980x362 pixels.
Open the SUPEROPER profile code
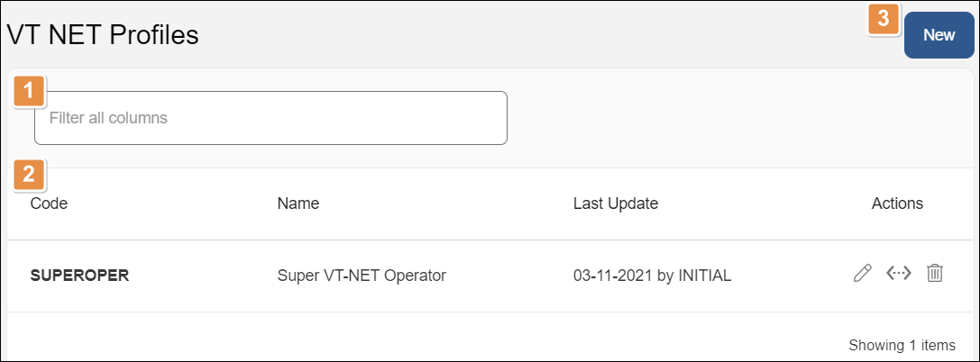point(79,276)
